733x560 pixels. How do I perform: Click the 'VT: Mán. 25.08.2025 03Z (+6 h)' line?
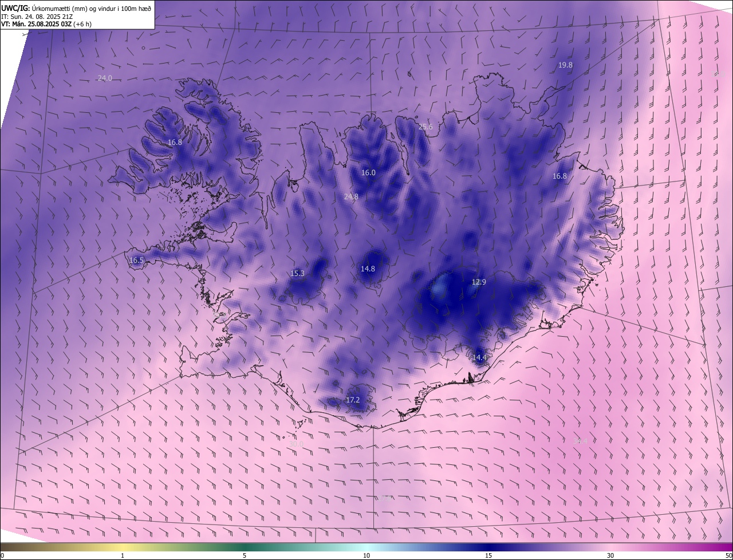tap(46, 24)
